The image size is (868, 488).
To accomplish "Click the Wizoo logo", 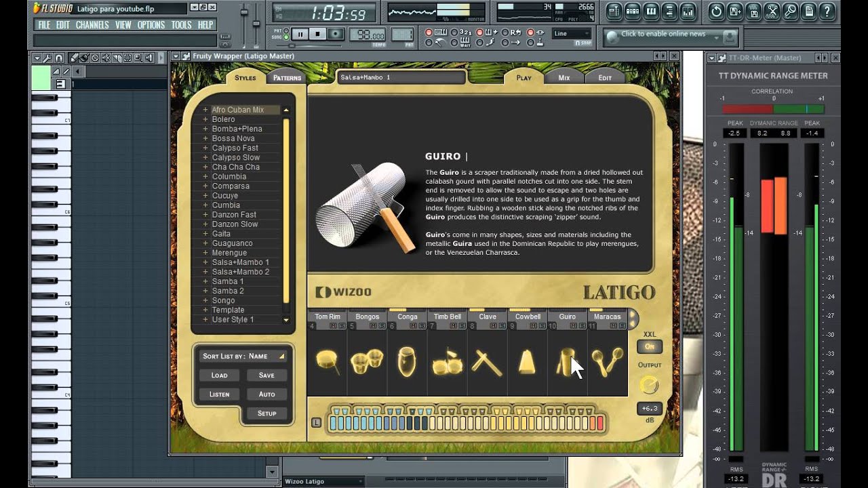I will click(x=343, y=292).
